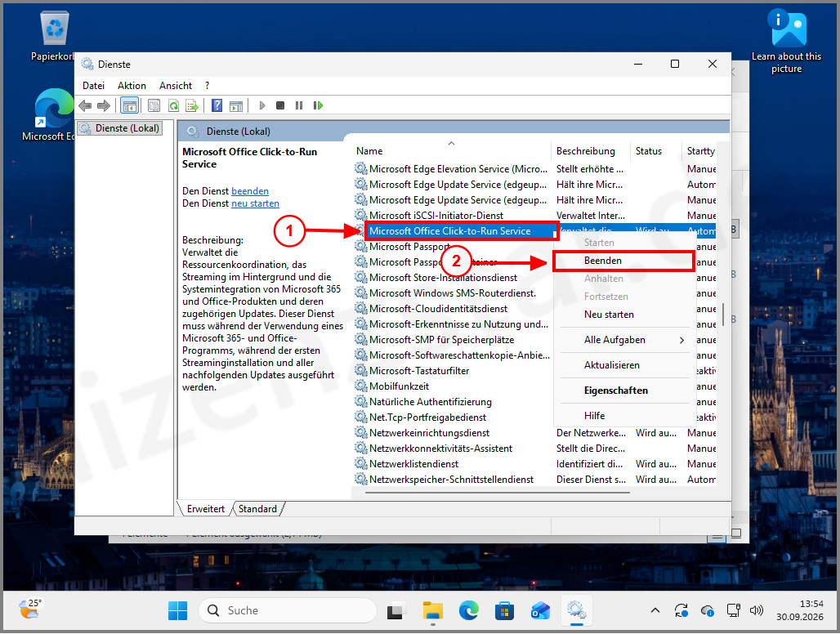The height and width of the screenshot is (634, 840).
Task: Click the OneDrive cloud icon in the tray
Action: click(x=707, y=610)
